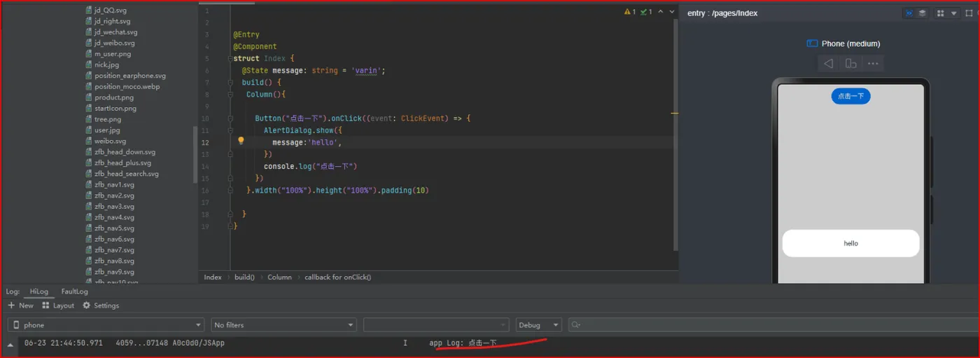Click the back triangle on device preview
Image resolution: width=980 pixels, height=358 pixels.
point(829,64)
